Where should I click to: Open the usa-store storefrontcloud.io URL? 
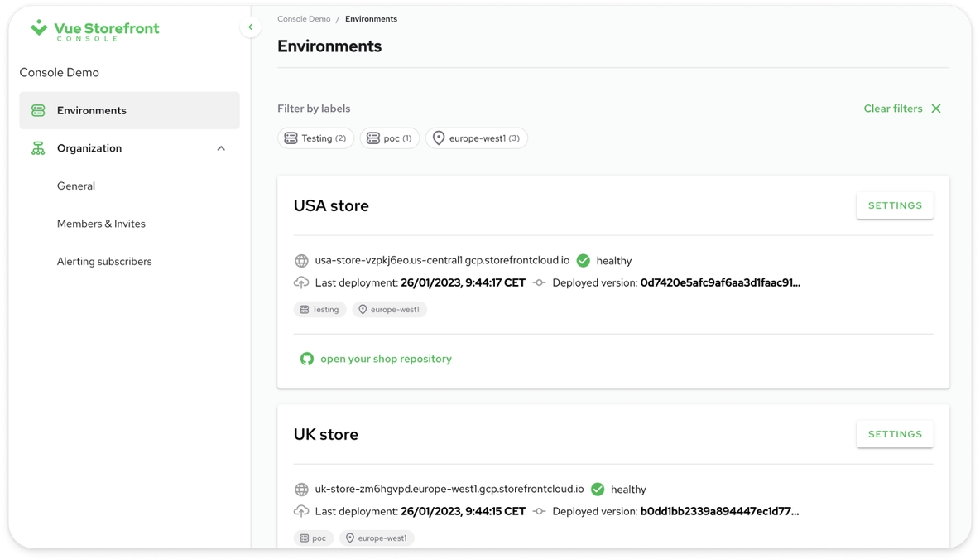coord(443,260)
